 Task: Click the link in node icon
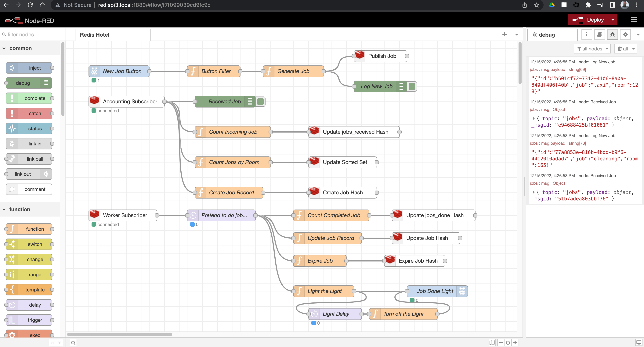[12, 144]
